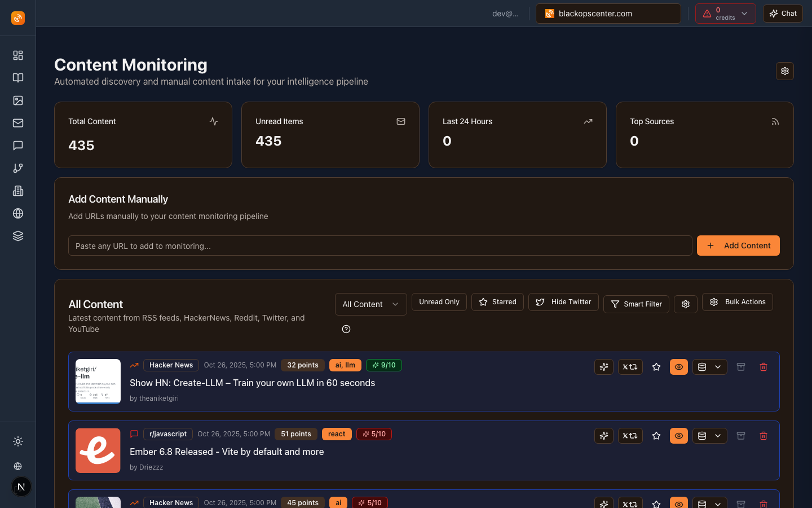This screenshot has height=508, width=812.
Task: Archive the Create-LLM Hacker News item
Action: click(x=741, y=367)
